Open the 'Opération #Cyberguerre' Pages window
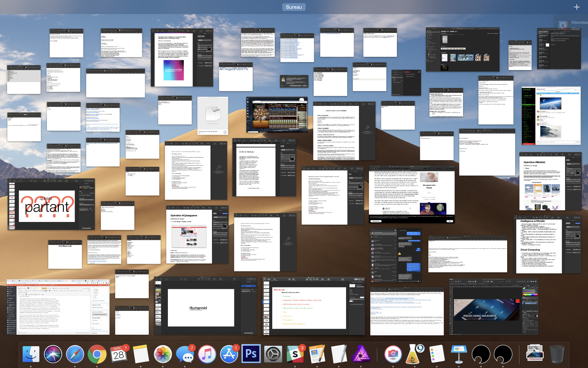Viewport: 588px width, 368px height. (197, 235)
